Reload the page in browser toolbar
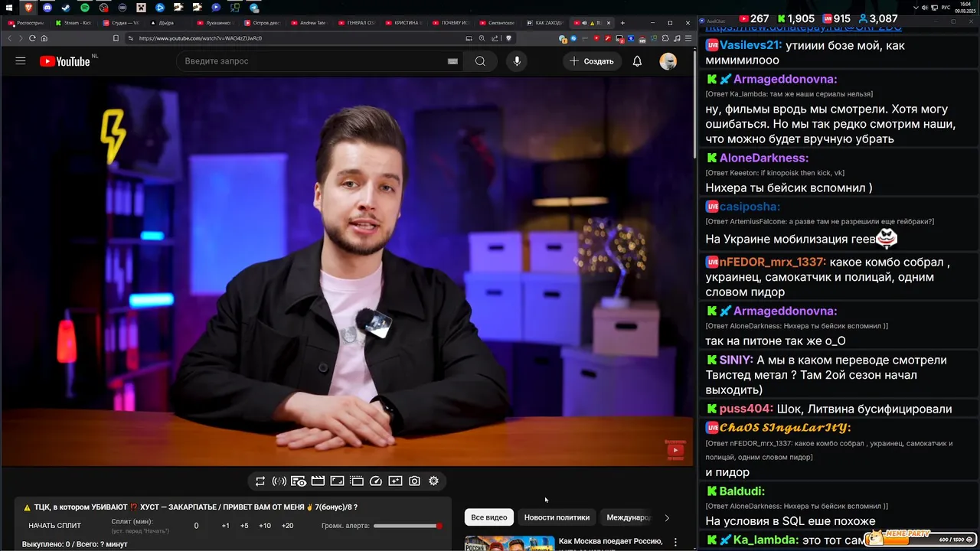Screen dimensions: 980x551 click(32, 38)
